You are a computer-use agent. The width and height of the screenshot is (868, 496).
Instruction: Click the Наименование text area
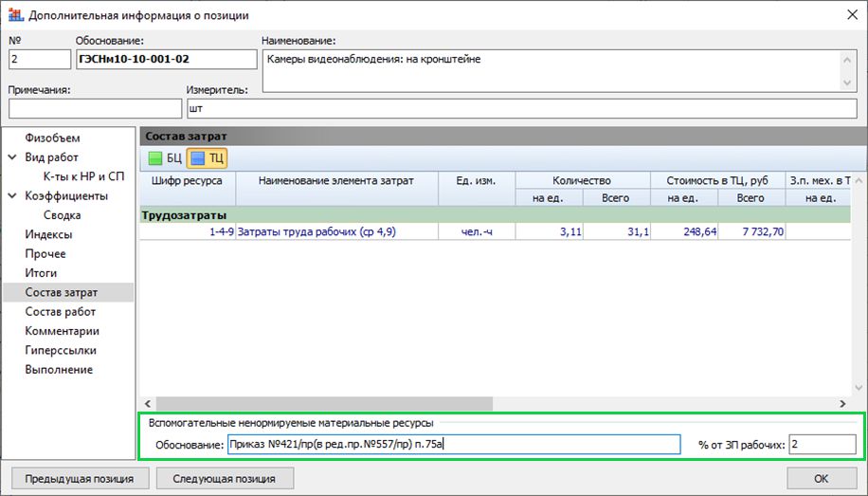pos(551,71)
